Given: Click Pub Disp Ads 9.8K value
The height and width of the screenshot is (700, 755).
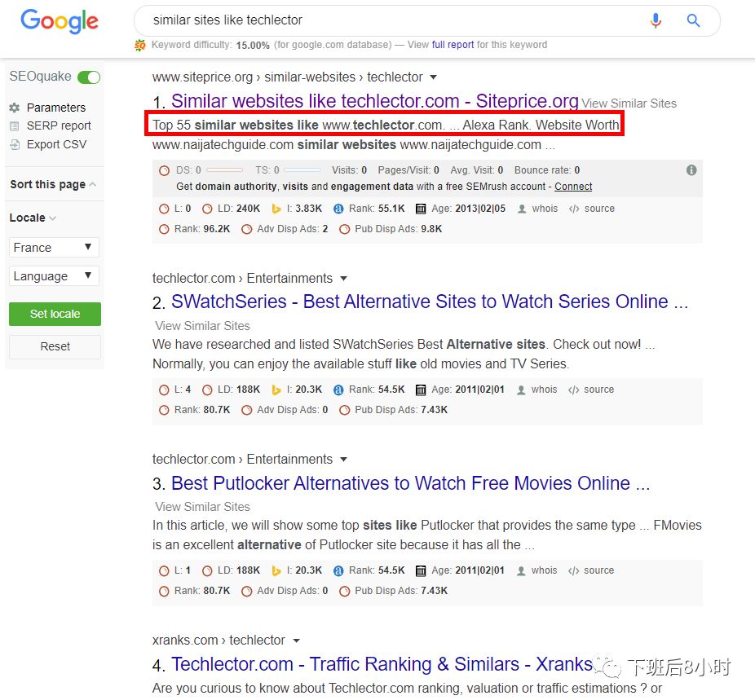Looking at the screenshot, I should [x=431, y=229].
